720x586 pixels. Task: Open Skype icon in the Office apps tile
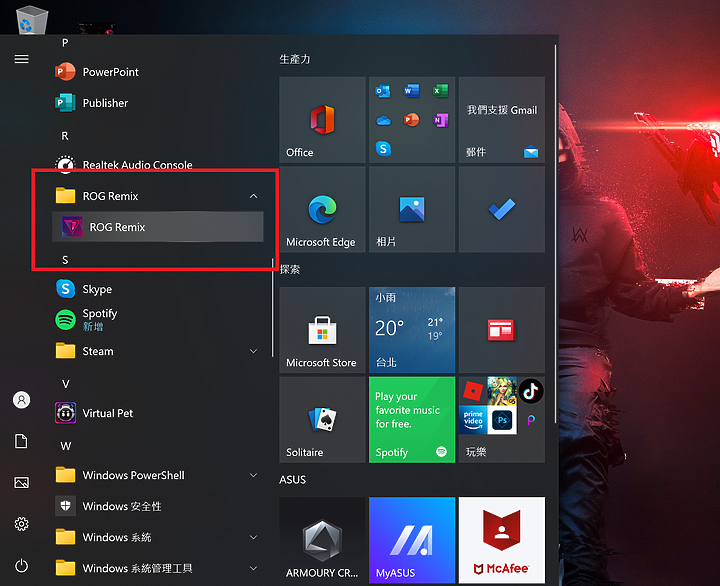coord(383,149)
